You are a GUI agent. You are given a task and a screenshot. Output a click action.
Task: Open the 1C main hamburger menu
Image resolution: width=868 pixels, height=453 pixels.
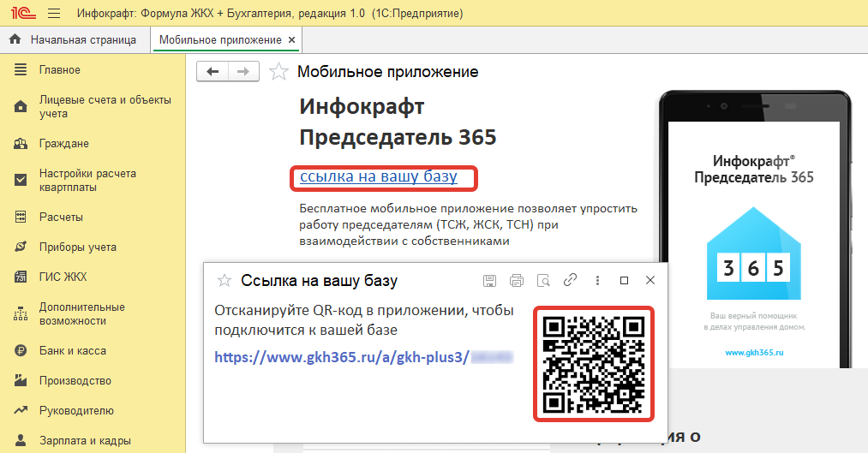(54, 14)
